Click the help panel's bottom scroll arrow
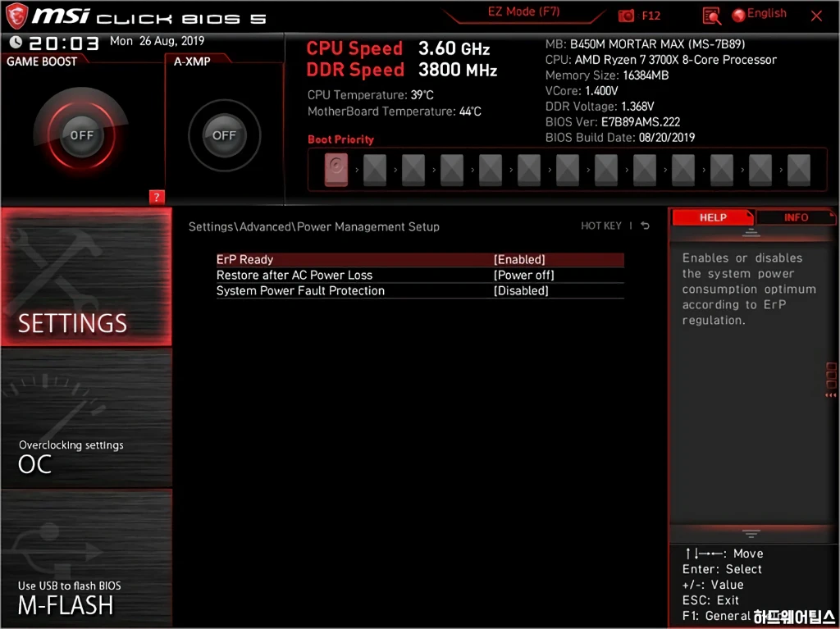Image resolution: width=840 pixels, height=629 pixels. 751,533
